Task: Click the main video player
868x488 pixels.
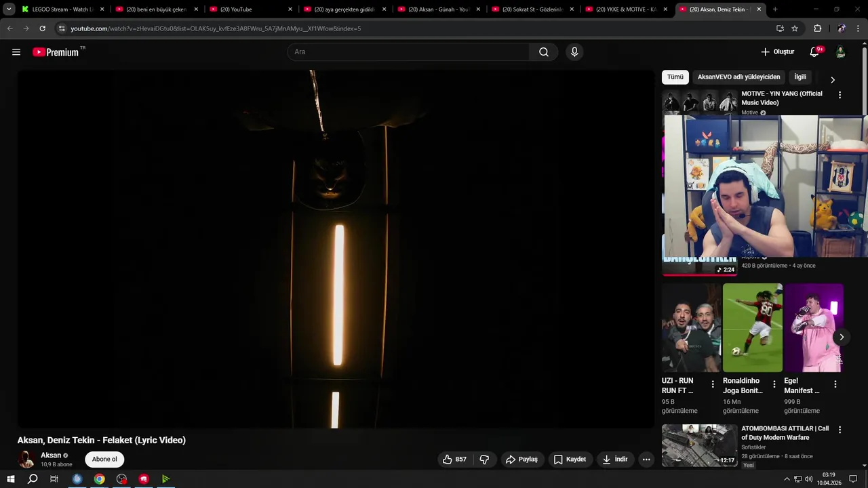Action: (x=336, y=249)
